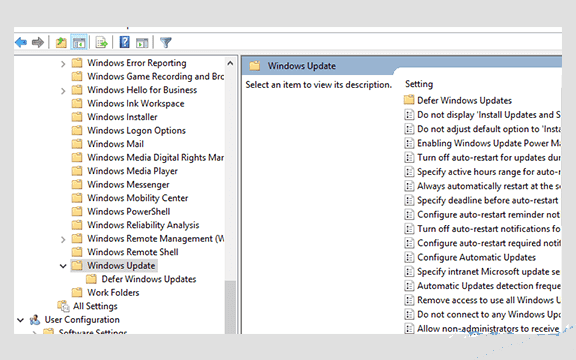This screenshot has width=576, height=360.
Task: Expand the Windows Hello for Business node
Action: click(x=63, y=91)
